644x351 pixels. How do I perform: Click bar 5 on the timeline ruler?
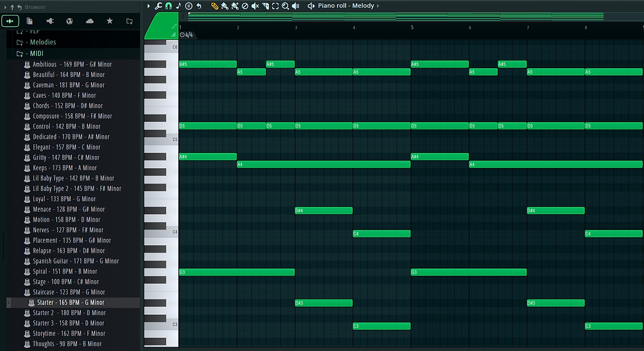tap(412, 27)
